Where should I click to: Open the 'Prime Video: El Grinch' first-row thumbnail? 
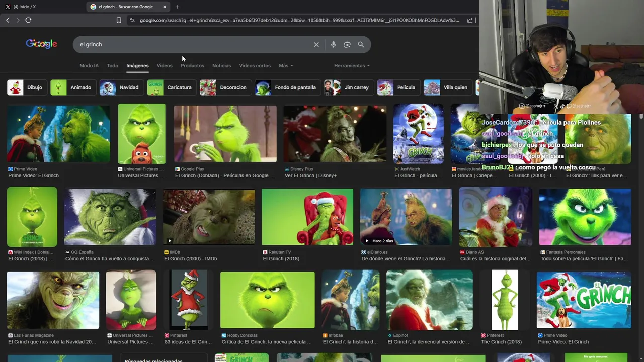[x=58, y=134]
